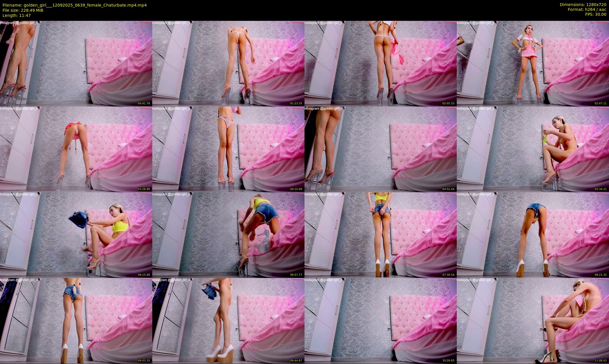Select the frame at 01:23.55
The image size is (609, 364).
[x=228, y=63]
